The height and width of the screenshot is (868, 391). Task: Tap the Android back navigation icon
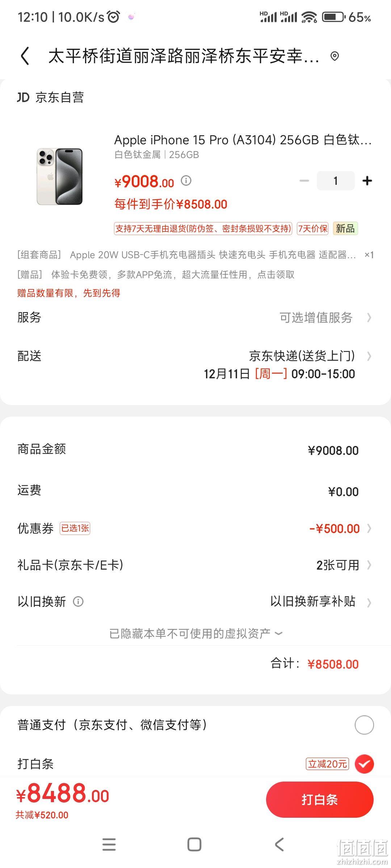(x=279, y=844)
